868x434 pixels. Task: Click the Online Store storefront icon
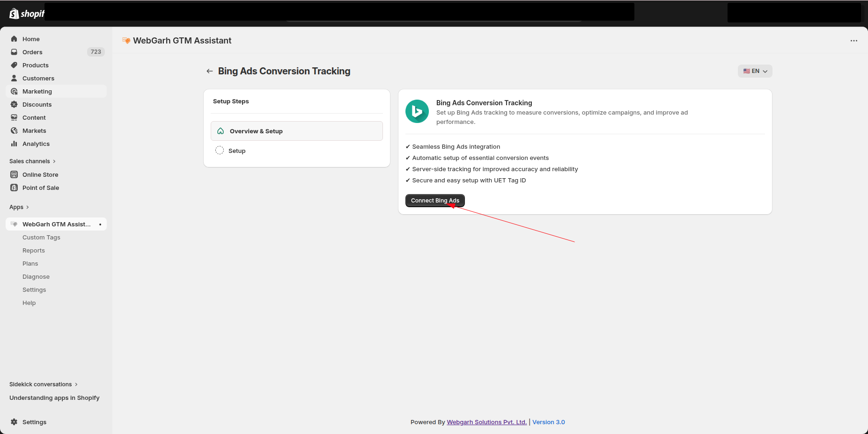pyautogui.click(x=14, y=174)
